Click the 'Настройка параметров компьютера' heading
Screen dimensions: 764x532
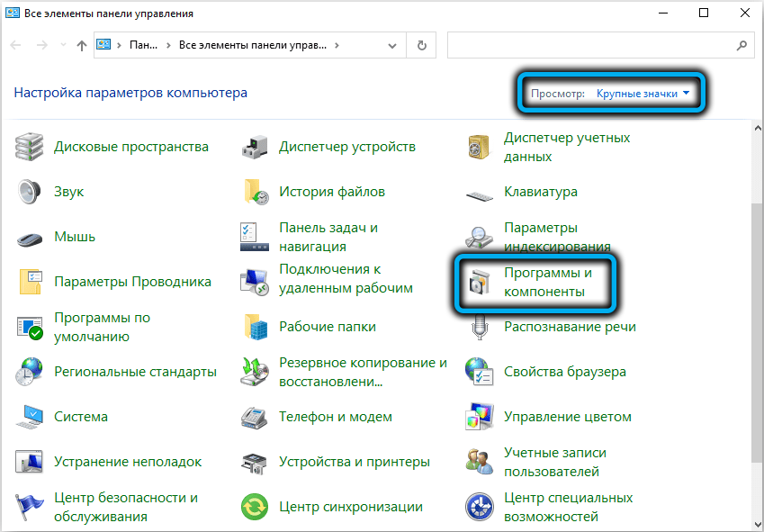coord(130,93)
